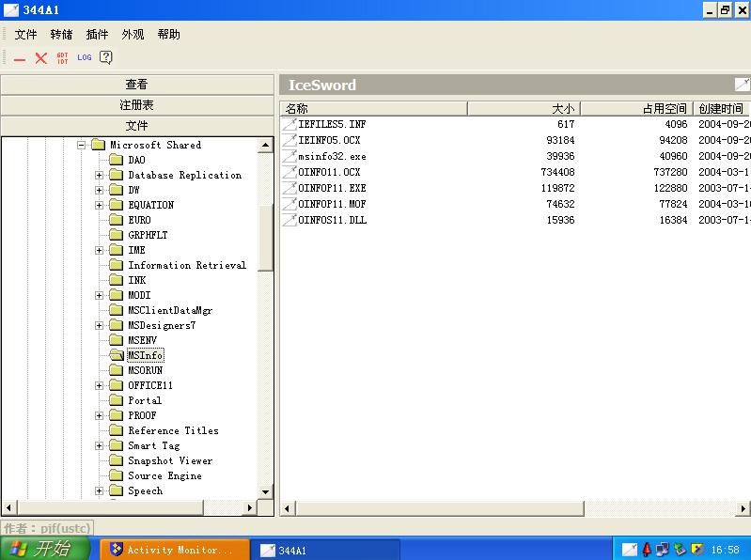This screenshot has width=751, height=560.
Task: Switch to the 查看 panel
Action: 137,85
